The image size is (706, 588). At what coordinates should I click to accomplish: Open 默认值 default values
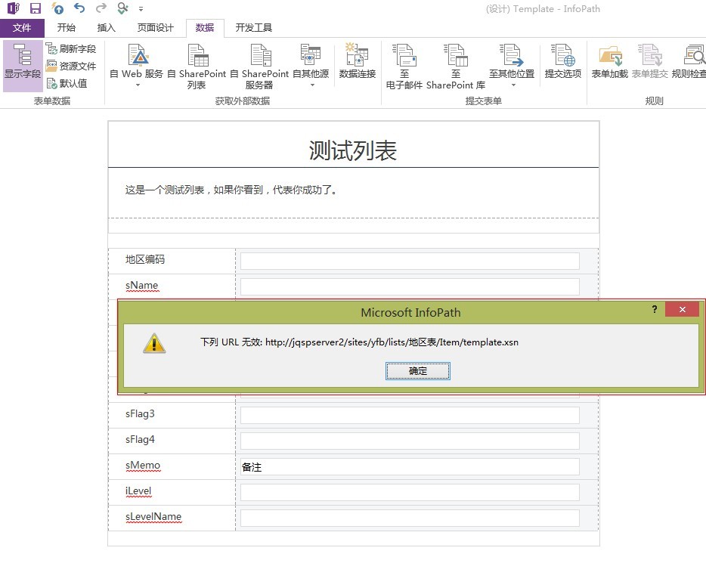coord(67,83)
